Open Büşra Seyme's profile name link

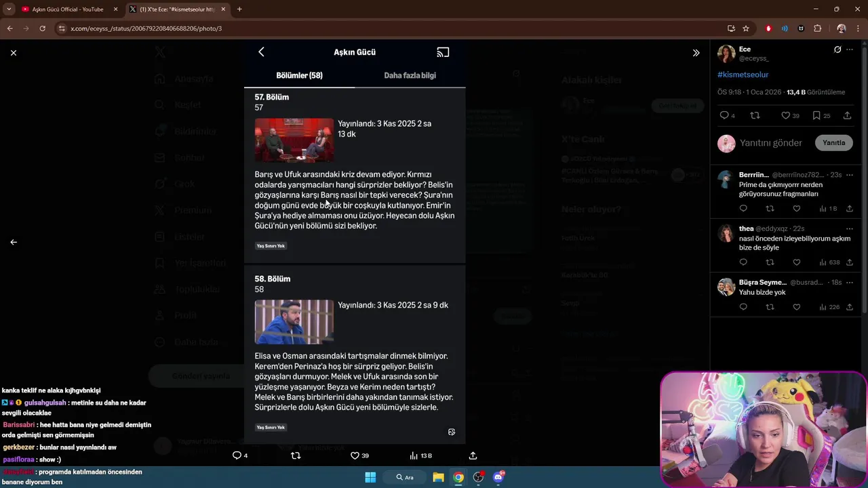coord(763,283)
